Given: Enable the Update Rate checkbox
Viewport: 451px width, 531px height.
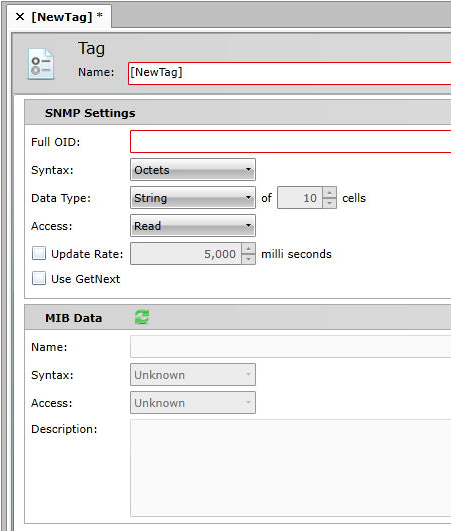Looking at the screenshot, I should [39, 253].
